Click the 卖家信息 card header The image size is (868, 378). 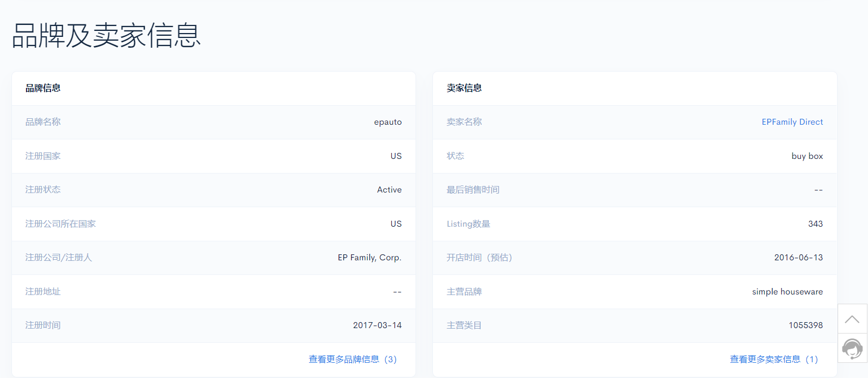pos(464,88)
